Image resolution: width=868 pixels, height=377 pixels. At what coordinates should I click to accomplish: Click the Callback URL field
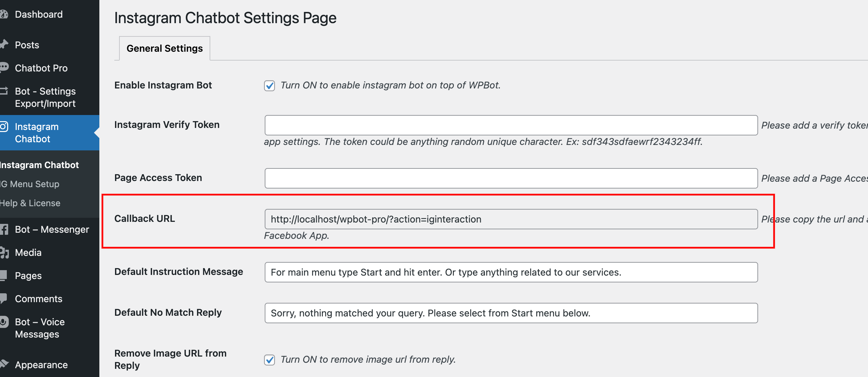(511, 219)
